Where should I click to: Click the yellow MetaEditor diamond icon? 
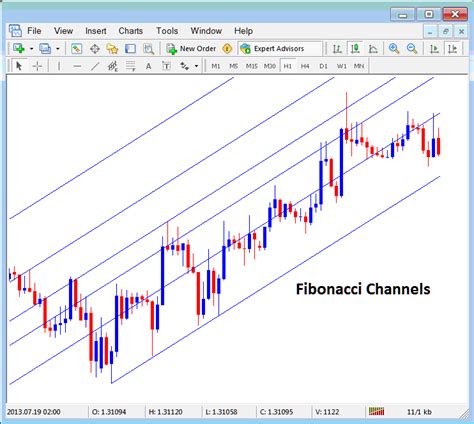tap(227, 49)
